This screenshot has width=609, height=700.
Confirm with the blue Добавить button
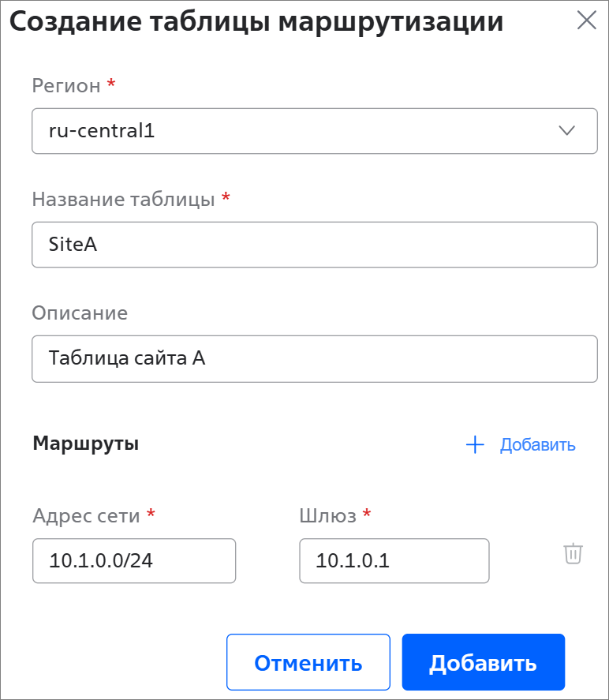point(484,662)
